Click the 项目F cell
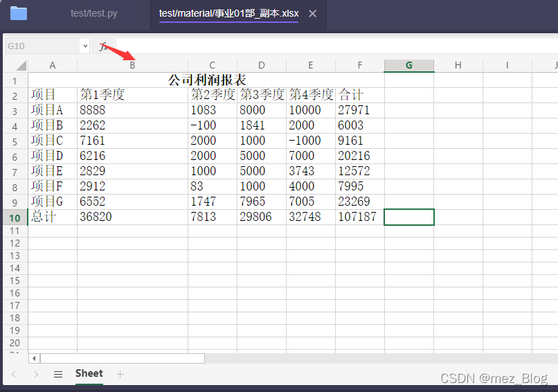The image size is (558, 392). click(53, 186)
